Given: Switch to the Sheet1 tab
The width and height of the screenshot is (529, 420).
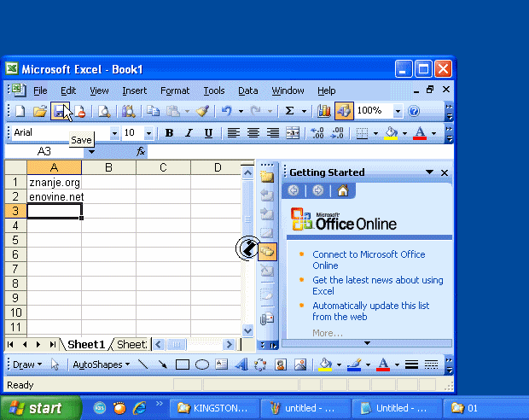Looking at the screenshot, I should coord(86,344).
